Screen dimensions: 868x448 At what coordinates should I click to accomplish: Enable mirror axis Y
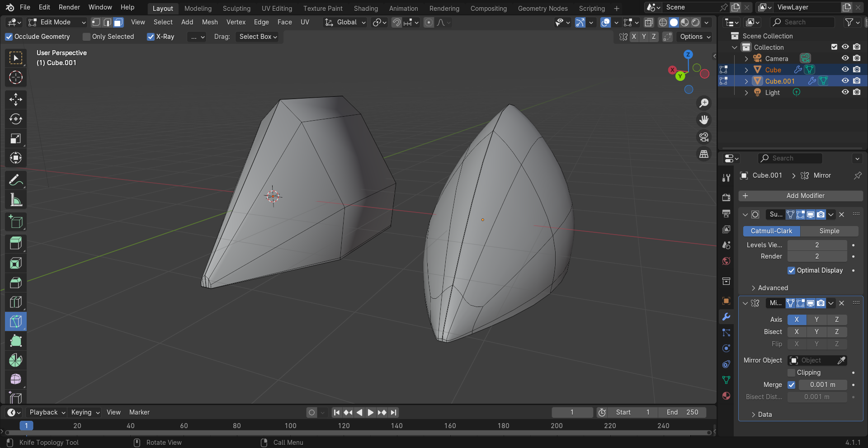(x=816, y=320)
